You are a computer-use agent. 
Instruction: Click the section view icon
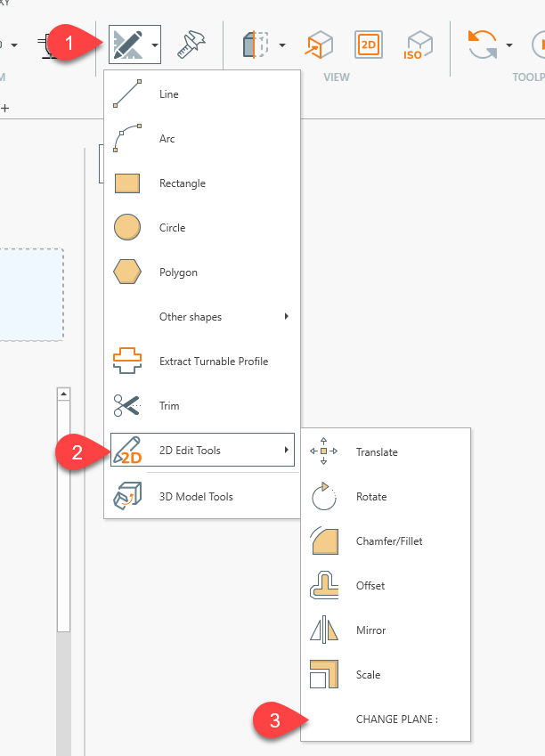coord(256,45)
